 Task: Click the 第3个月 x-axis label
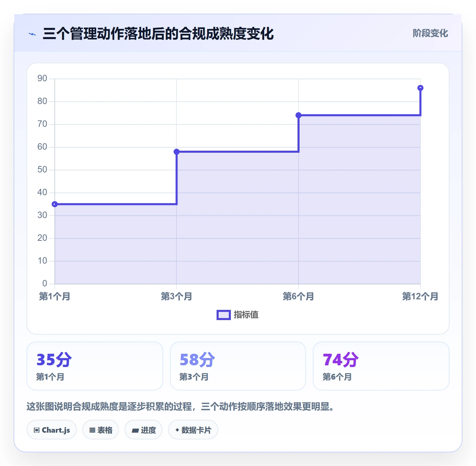pyautogui.click(x=176, y=297)
